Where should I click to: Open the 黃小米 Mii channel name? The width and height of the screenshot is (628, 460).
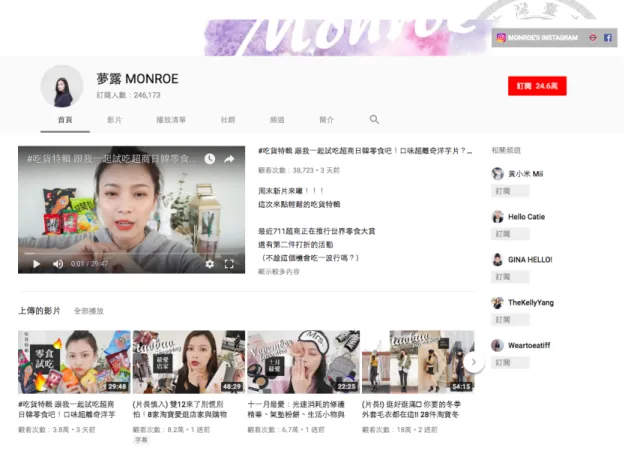pos(525,173)
